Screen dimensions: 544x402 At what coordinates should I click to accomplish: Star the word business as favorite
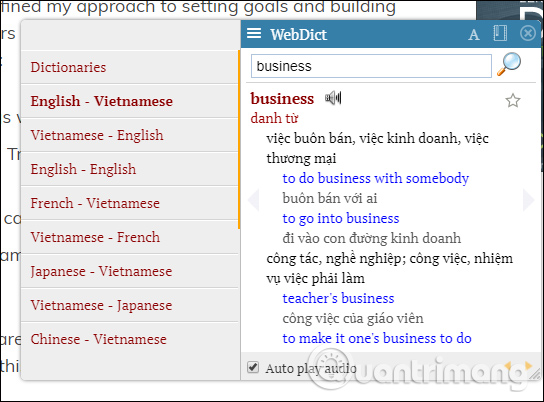(512, 101)
